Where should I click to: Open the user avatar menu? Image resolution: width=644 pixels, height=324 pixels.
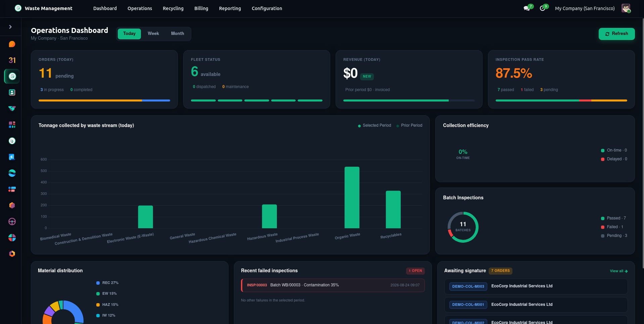coord(626,8)
